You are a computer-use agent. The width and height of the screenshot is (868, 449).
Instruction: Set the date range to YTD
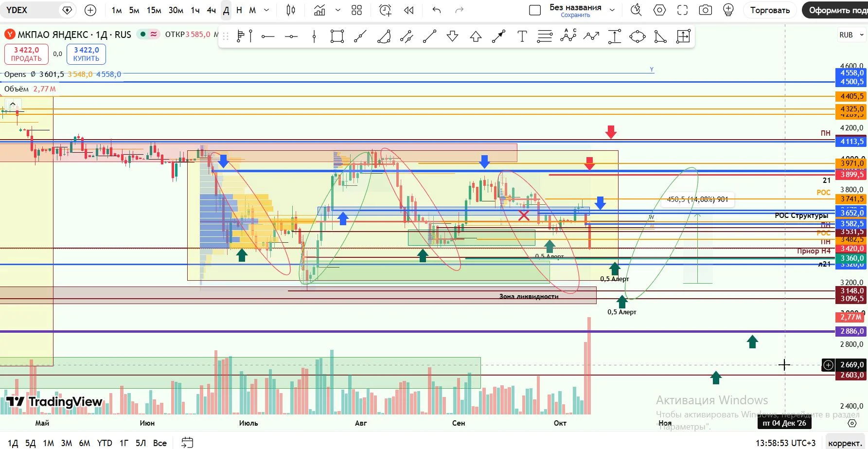[x=105, y=443]
